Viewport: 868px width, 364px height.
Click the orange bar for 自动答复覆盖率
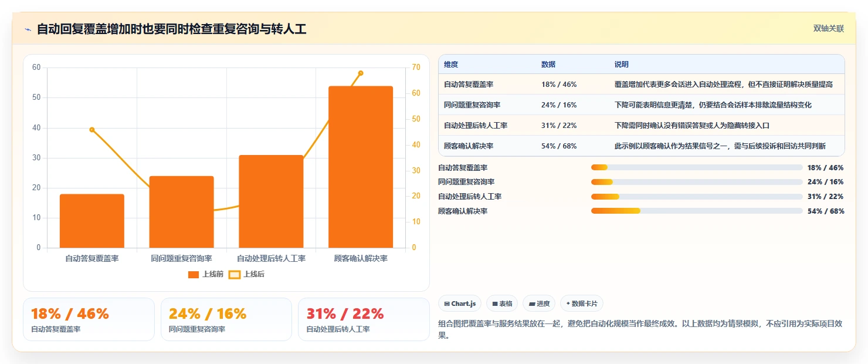(x=92, y=221)
